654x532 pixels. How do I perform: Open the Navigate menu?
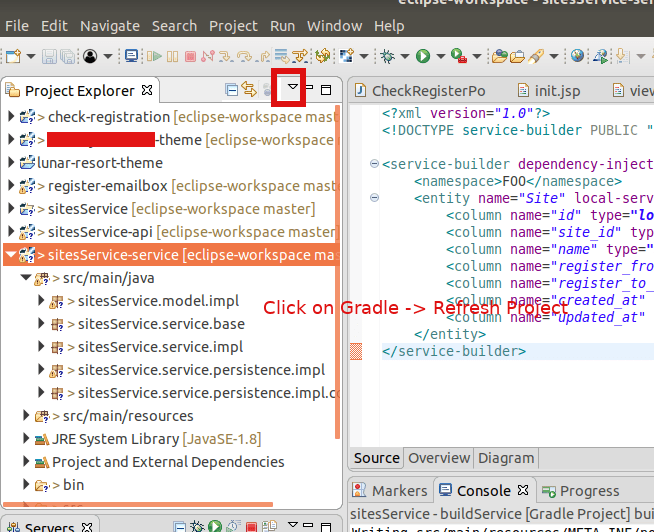[110, 25]
